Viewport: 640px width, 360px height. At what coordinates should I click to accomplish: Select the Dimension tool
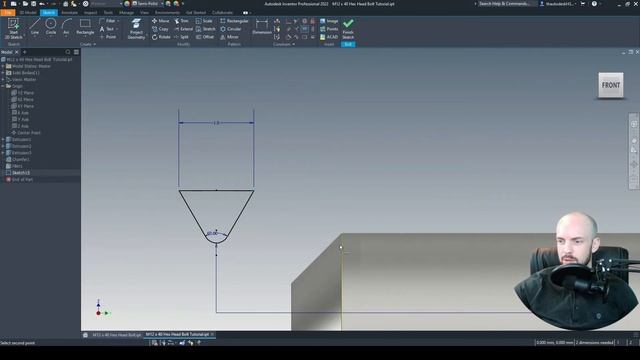(x=262, y=27)
